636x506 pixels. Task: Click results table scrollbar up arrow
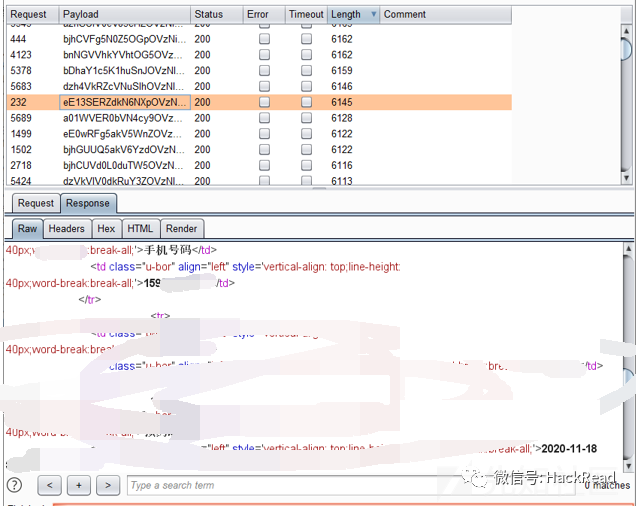[627, 31]
